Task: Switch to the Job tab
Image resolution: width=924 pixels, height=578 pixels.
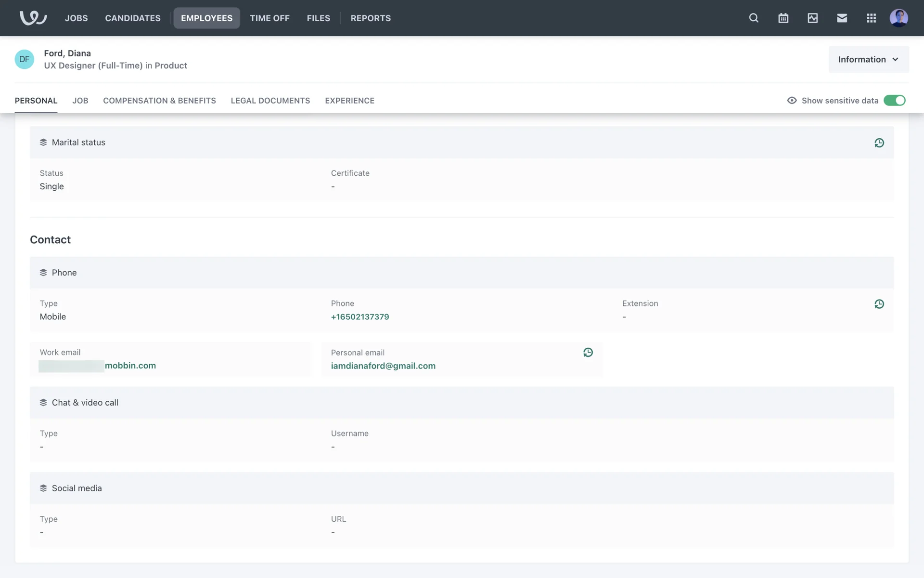Action: click(80, 100)
